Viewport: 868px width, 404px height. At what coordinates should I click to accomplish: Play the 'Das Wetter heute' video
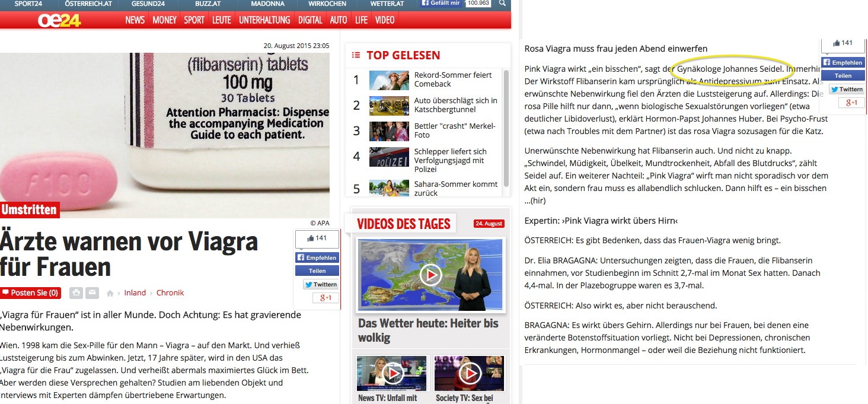click(x=430, y=275)
